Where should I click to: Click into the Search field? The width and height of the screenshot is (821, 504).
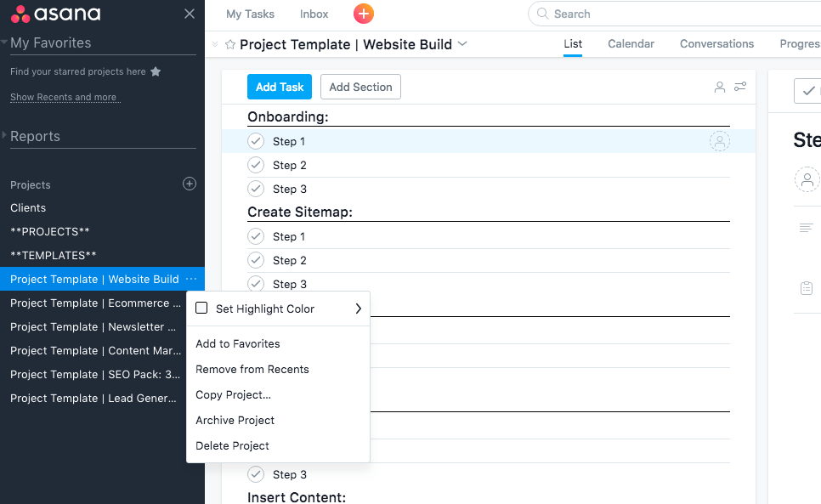coord(663,14)
